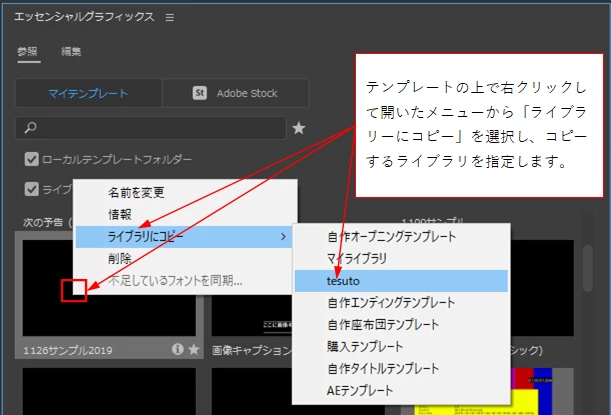Switch to the 編集 tab

point(71,51)
